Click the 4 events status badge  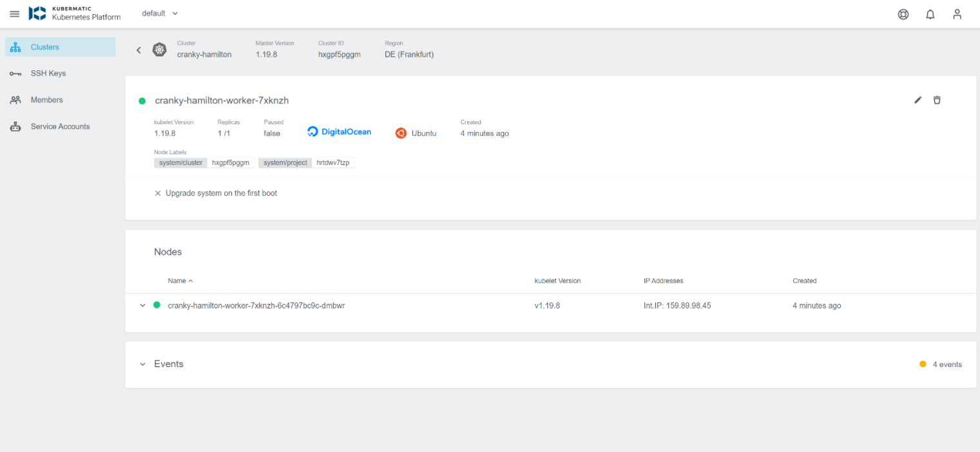(x=941, y=364)
